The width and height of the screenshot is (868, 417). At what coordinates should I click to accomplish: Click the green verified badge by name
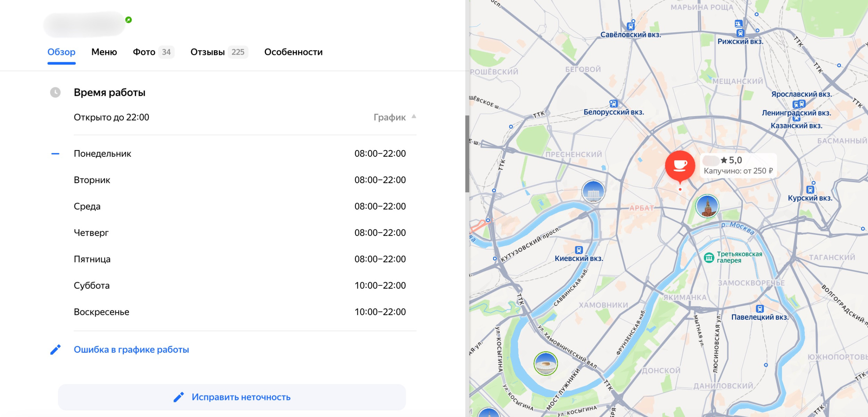tap(128, 20)
